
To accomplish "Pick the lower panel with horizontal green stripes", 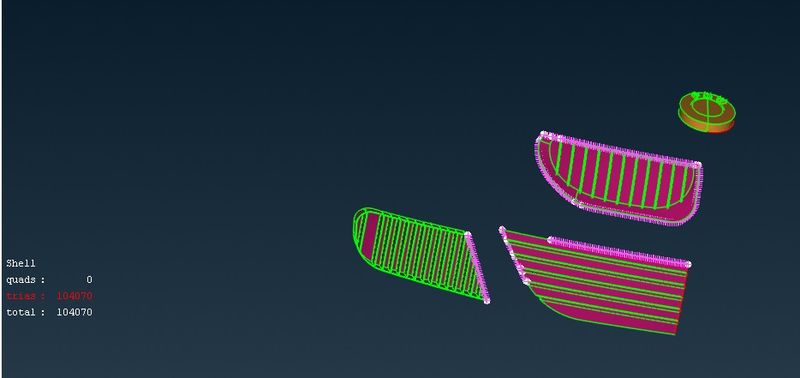I will pyautogui.click(x=594, y=281).
